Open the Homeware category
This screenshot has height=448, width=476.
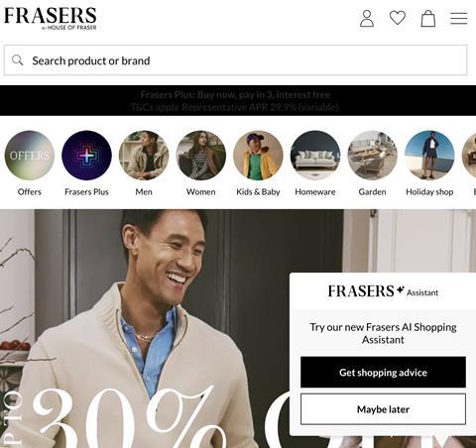point(315,156)
